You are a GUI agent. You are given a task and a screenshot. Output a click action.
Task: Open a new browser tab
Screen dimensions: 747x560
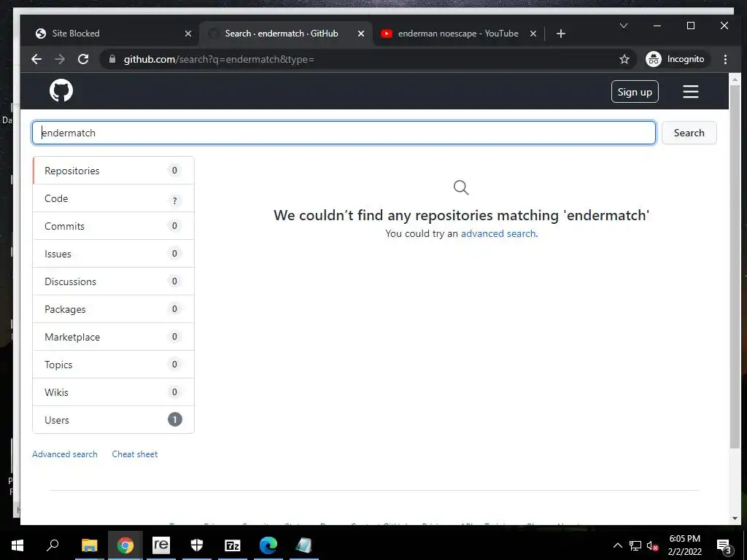561,34
